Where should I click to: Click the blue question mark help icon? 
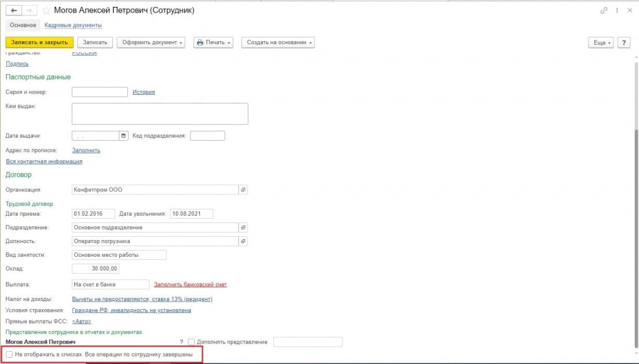point(182,342)
